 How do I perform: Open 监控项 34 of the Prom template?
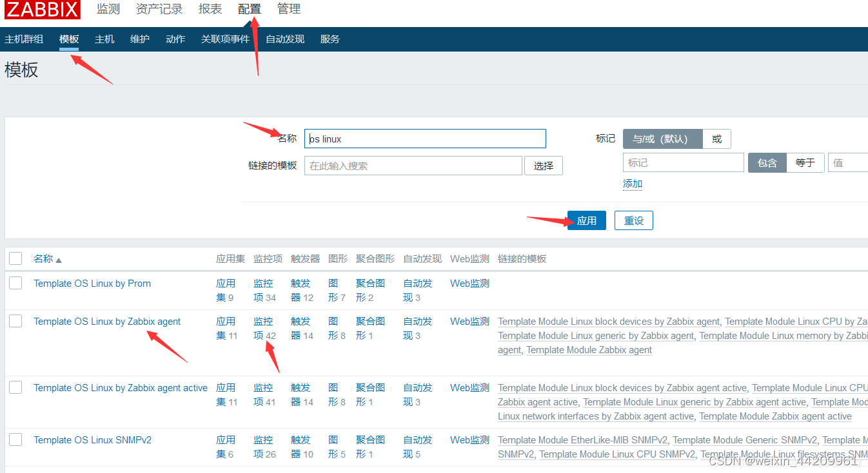point(263,291)
